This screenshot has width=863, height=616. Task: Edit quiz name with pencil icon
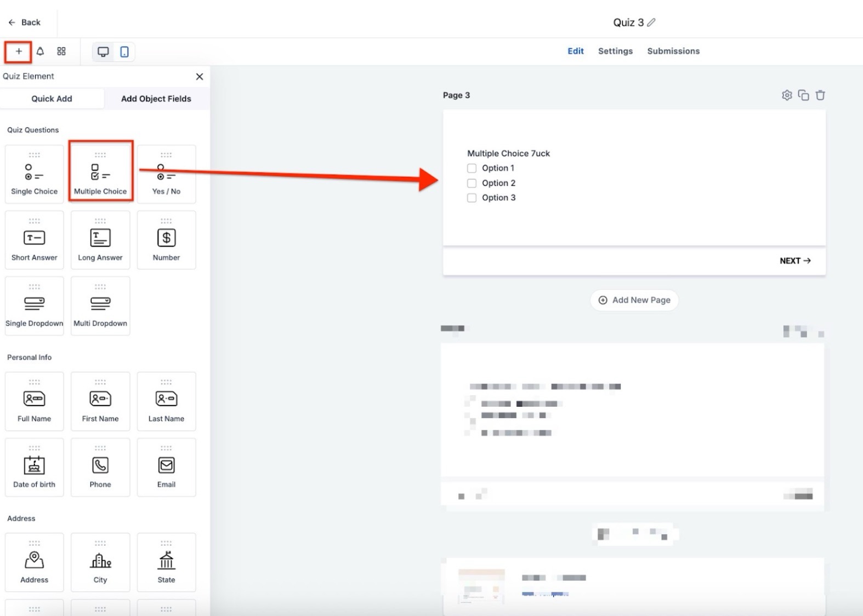[651, 22]
